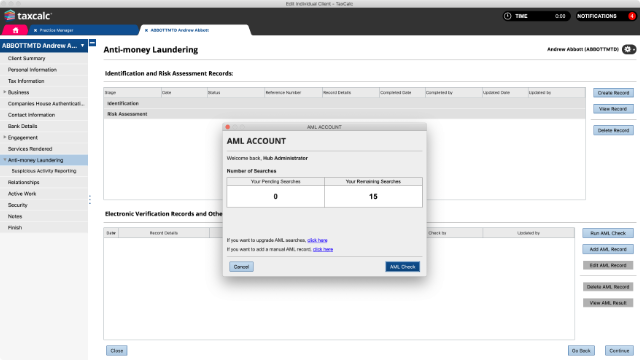Open the gear settings menu
The width and height of the screenshot is (640, 360).
629,49
